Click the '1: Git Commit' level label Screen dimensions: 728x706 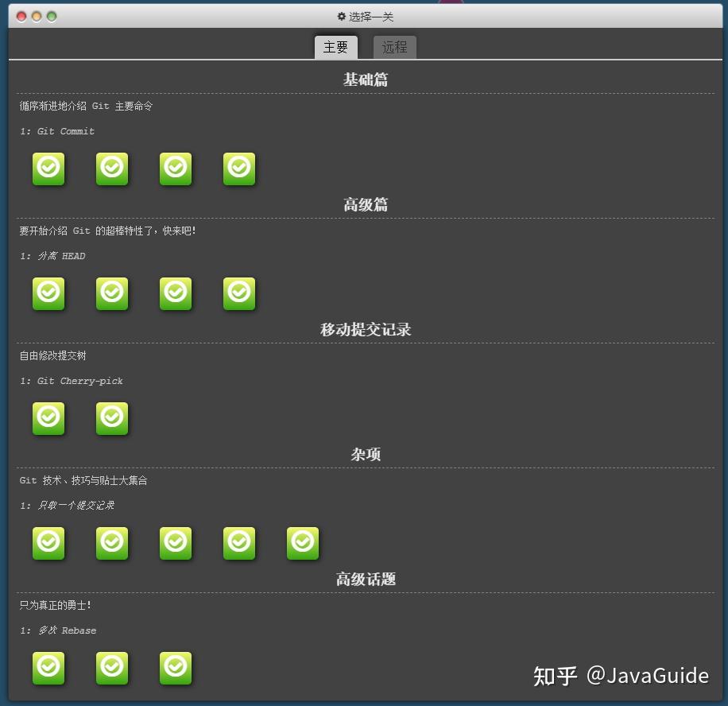57,131
